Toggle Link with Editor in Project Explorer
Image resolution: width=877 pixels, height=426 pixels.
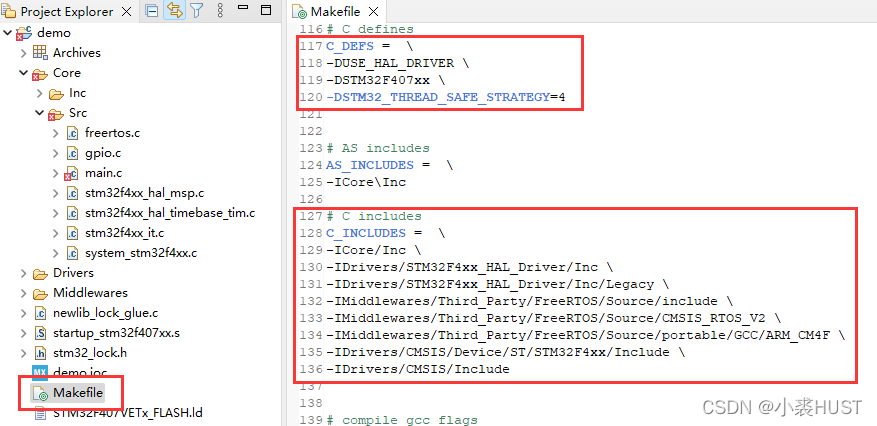tap(175, 11)
